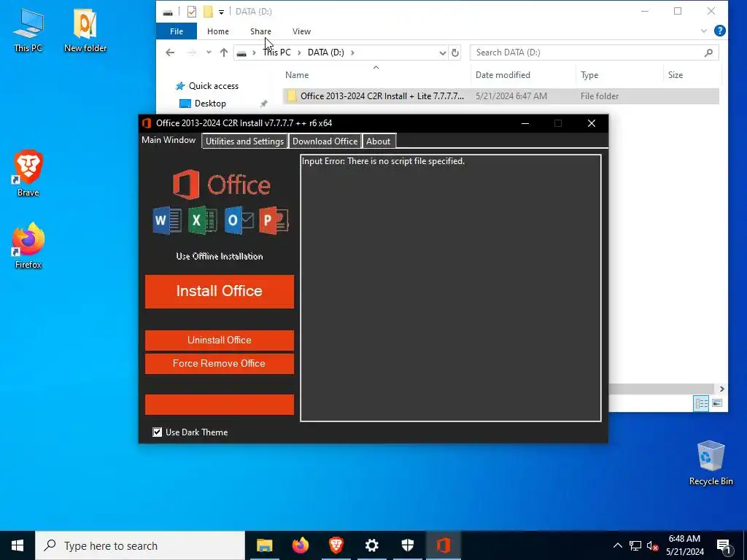Viewport: 747px width, 560px height.
Task: Click This PC in address breadcrumb
Action: coord(276,52)
